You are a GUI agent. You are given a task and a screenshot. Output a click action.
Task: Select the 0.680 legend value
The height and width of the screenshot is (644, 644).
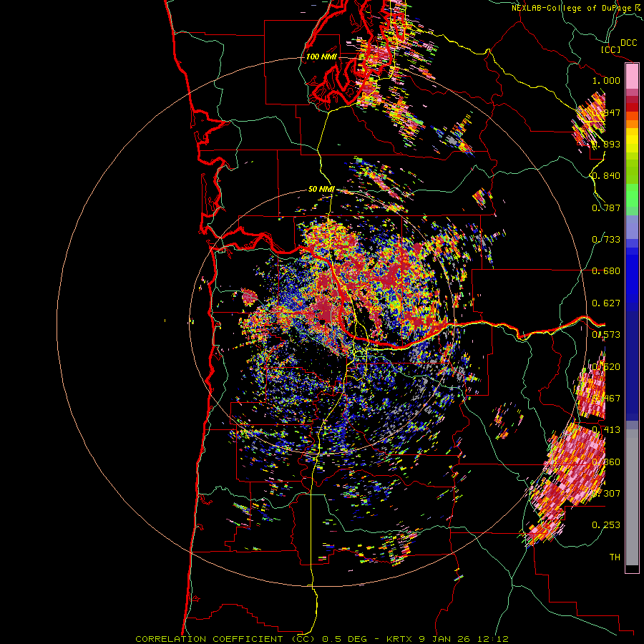coord(606,271)
